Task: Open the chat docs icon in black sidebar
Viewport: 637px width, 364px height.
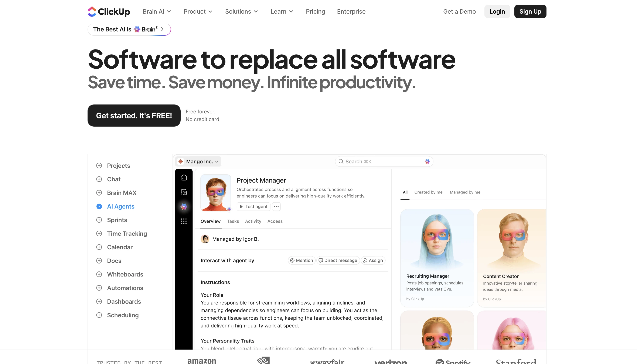Action: pos(184,192)
